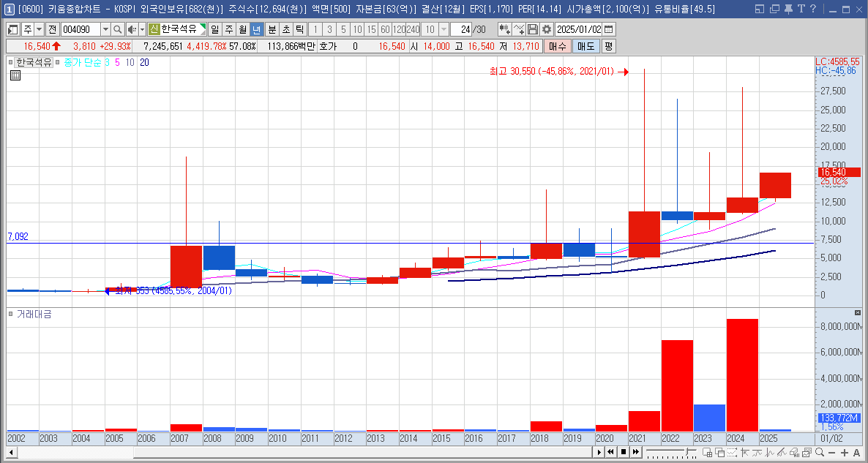Select the 분 minute period toggle
Image resolution: width=868 pixels, height=463 pixels.
(x=272, y=29)
